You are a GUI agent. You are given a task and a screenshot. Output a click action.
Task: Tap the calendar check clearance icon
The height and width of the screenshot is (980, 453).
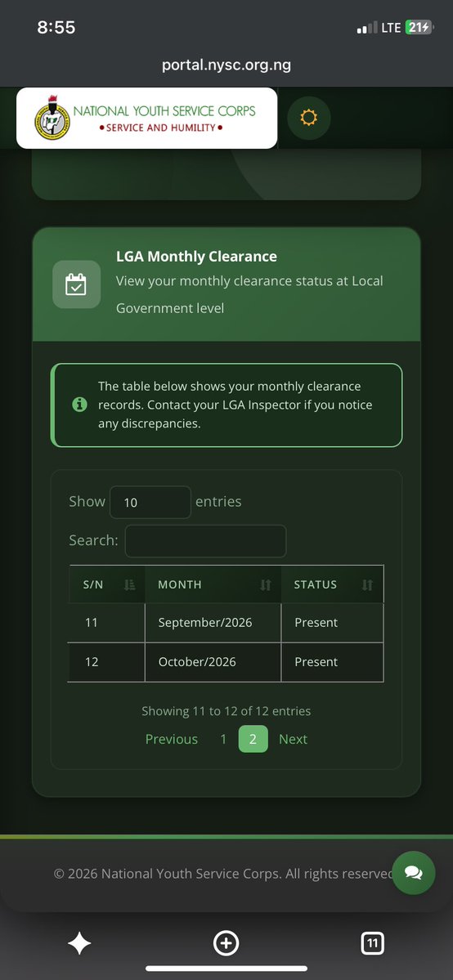tap(76, 284)
